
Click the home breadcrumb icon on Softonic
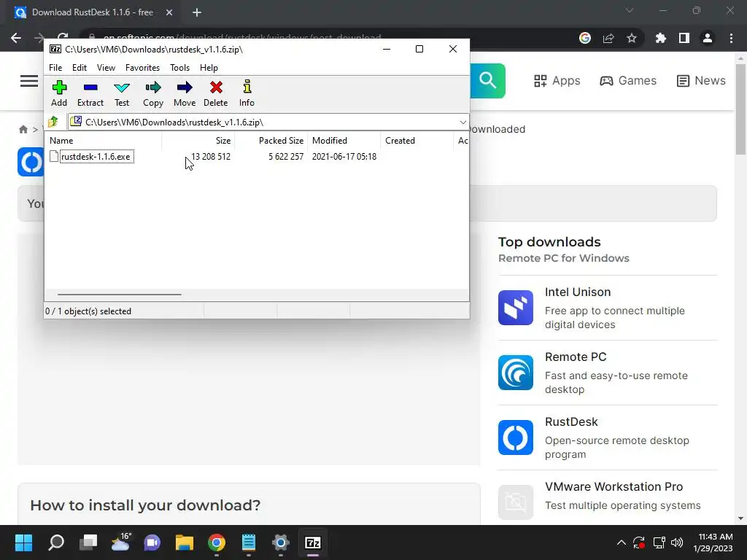click(23, 130)
